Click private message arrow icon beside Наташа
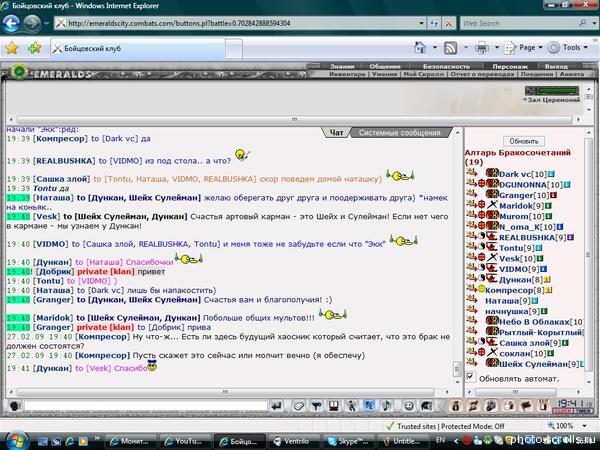 pyautogui.click(x=471, y=301)
